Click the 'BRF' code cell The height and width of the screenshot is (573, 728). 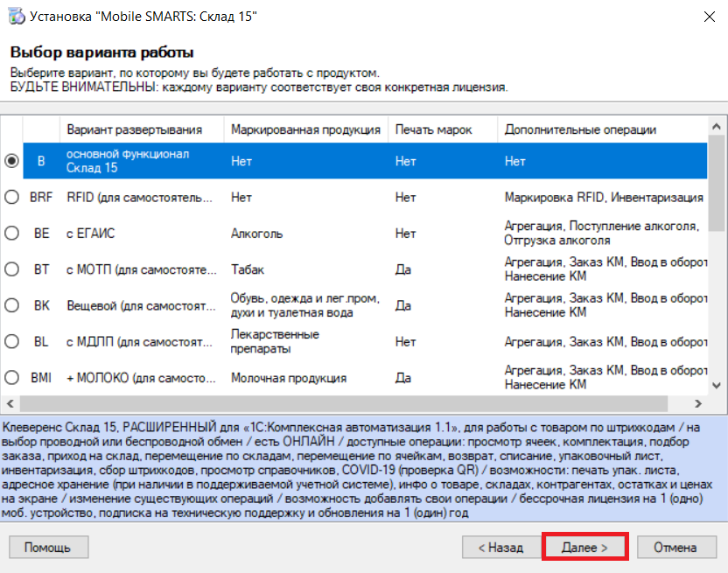41,197
